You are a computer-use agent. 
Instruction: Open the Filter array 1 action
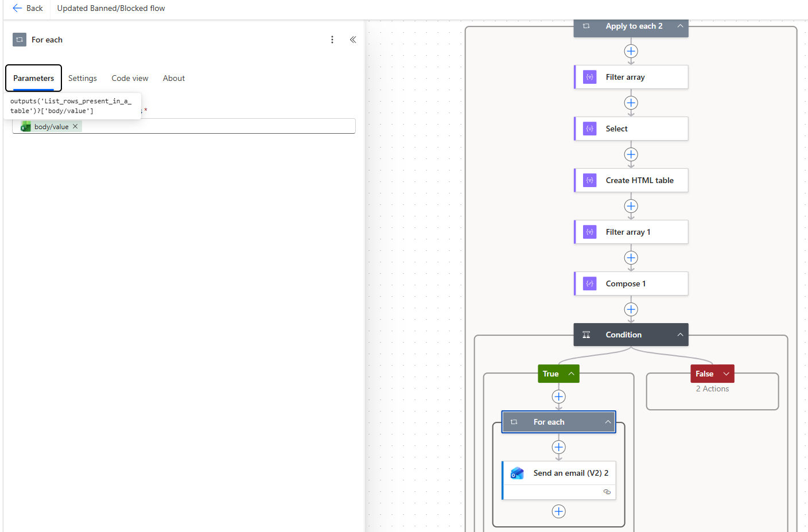tap(631, 232)
